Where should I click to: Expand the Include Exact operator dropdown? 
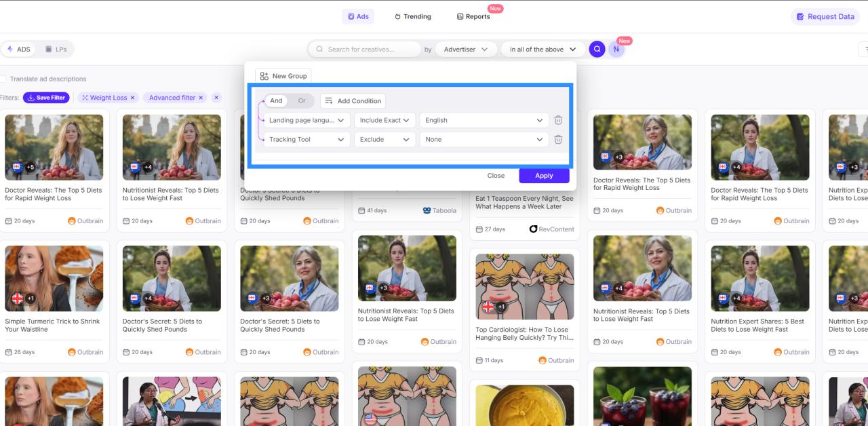click(384, 120)
